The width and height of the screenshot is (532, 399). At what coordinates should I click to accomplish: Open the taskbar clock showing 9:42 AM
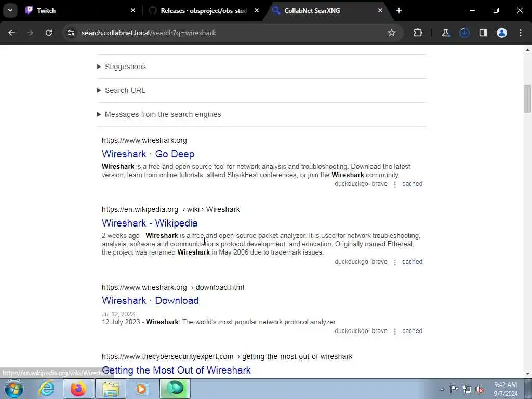coord(506,389)
